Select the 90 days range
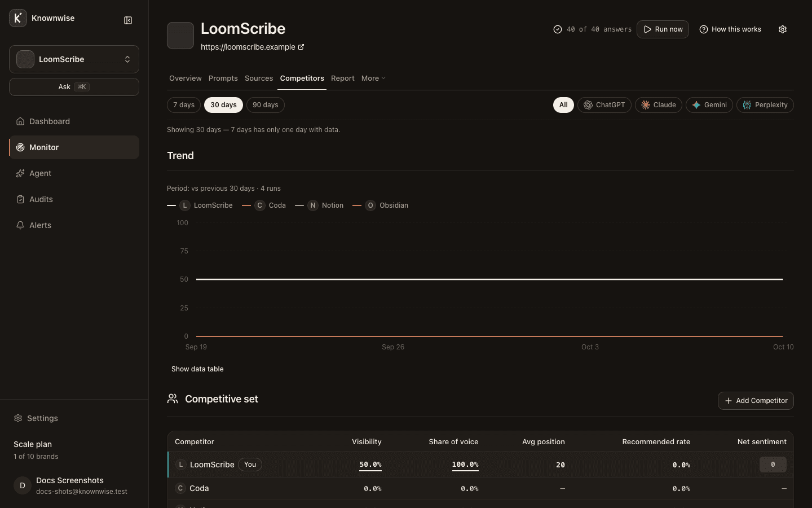 point(266,105)
